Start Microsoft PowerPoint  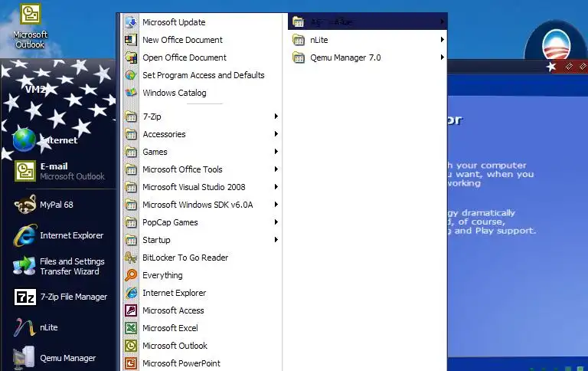pyautogui.click(x=202, y=363)
